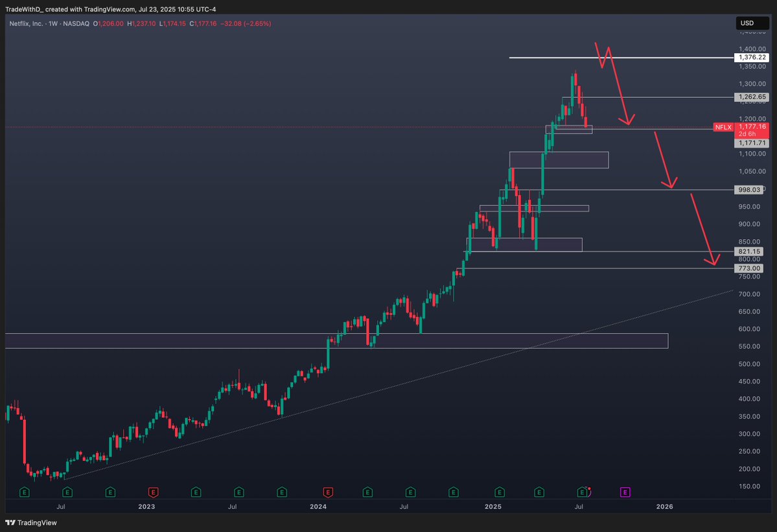Click the red earnings marker near 2024

327,492
